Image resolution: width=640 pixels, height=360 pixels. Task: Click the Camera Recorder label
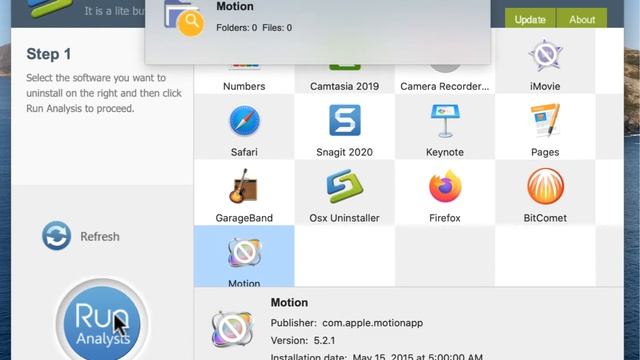(x=444, y=86)
